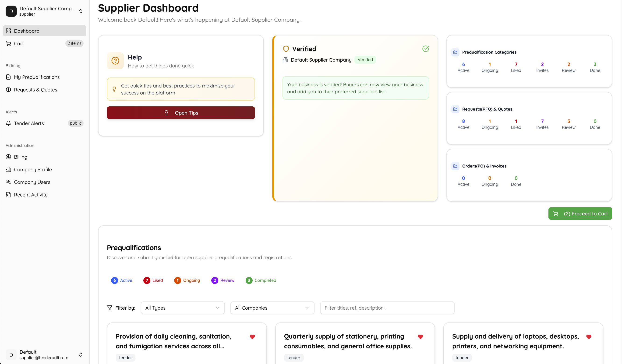Click the lightbulb icon in the tips box
622x364 pixels.
point(114,89)
